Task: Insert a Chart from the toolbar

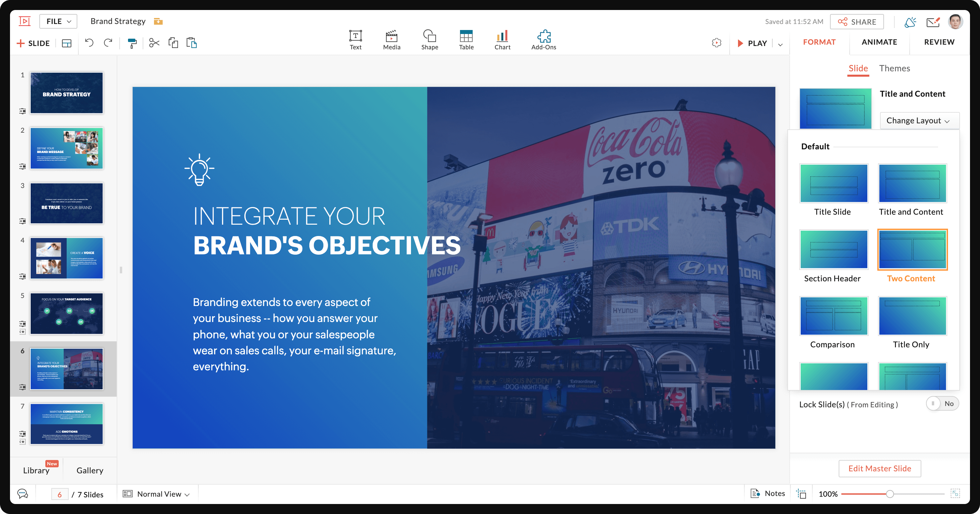Action: tap(502, 40)
